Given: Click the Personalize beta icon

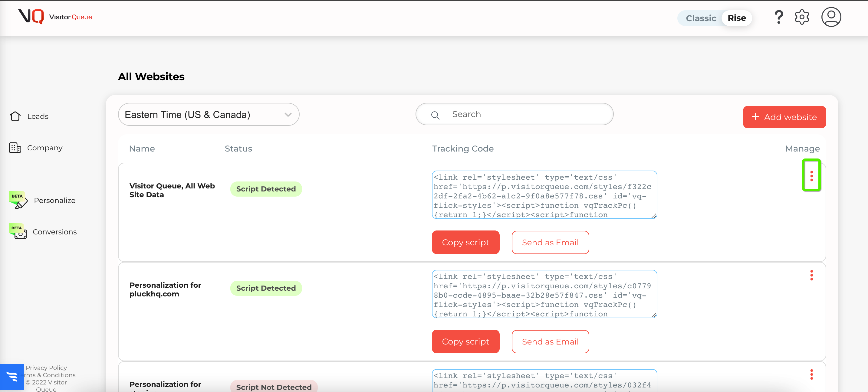Looking at the screenshot, I should click(18, 200).
